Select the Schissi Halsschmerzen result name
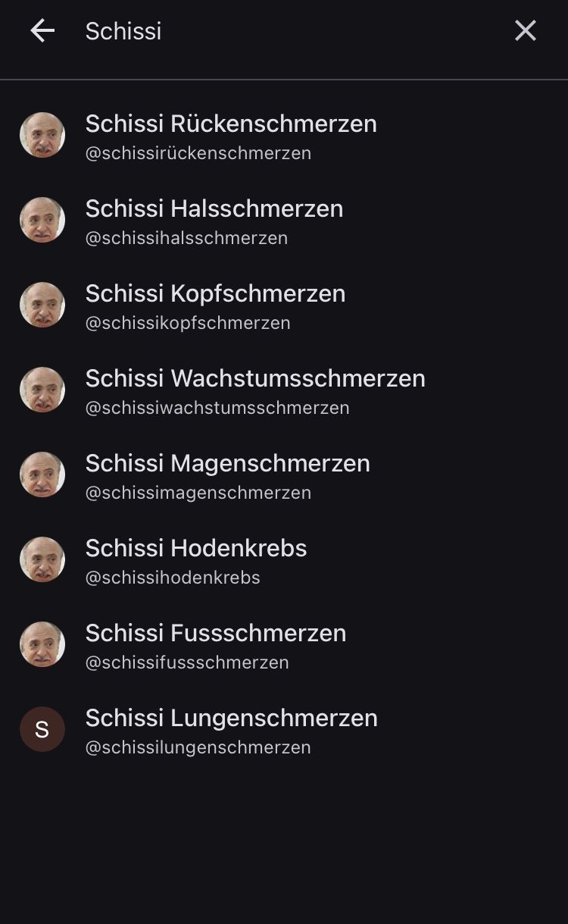Image resolution: width=568 pixels, height=924 pixels. [x=214, y=208]
